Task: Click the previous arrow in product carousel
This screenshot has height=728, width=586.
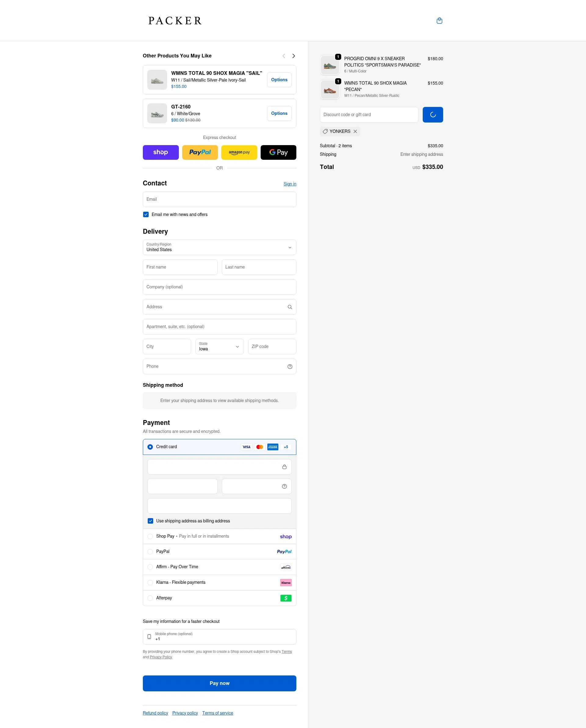Action: pos(284,56)
